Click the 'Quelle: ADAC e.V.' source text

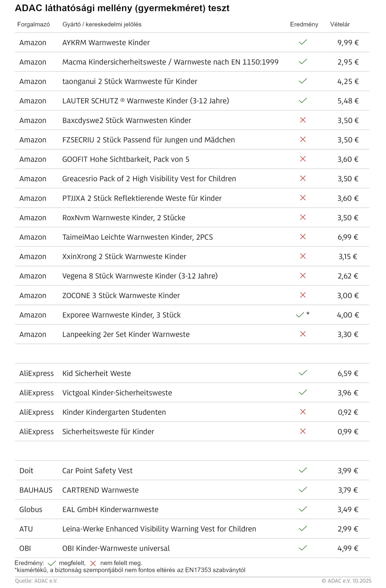[x=36, y=581]
